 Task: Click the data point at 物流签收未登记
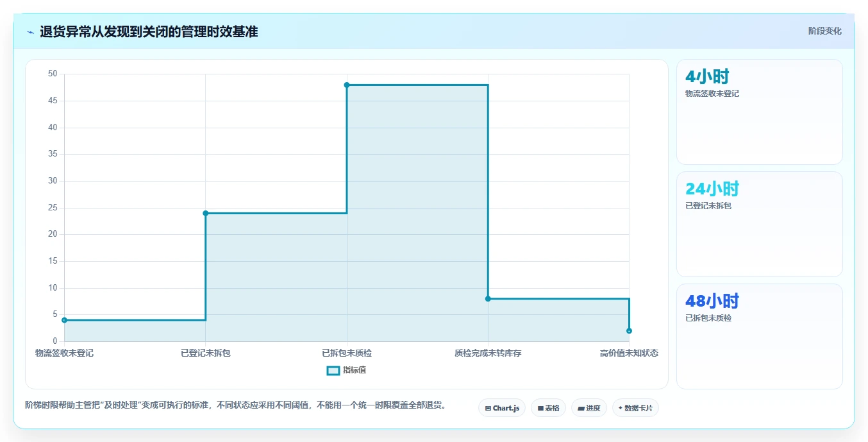(64, 320)
